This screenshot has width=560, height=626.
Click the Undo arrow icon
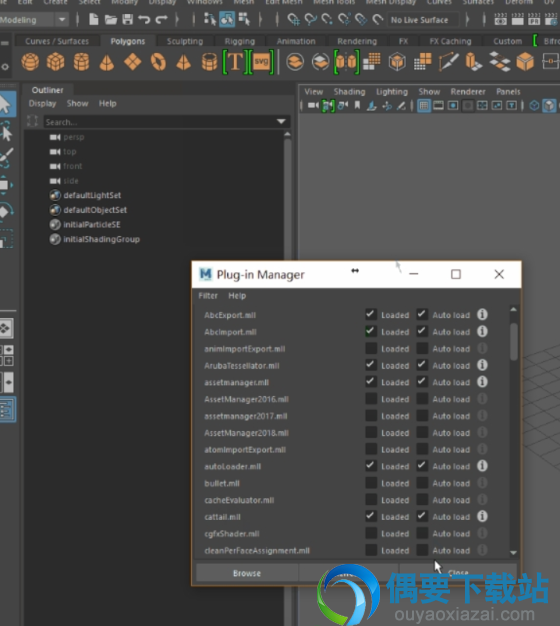pos(144,19)
